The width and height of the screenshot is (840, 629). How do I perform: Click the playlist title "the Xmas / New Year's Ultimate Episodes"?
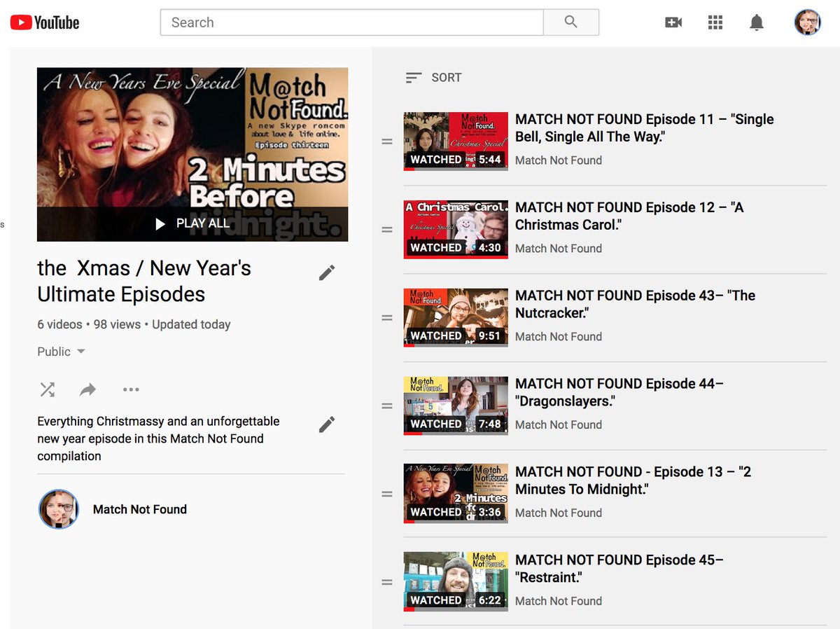point(144,281)
